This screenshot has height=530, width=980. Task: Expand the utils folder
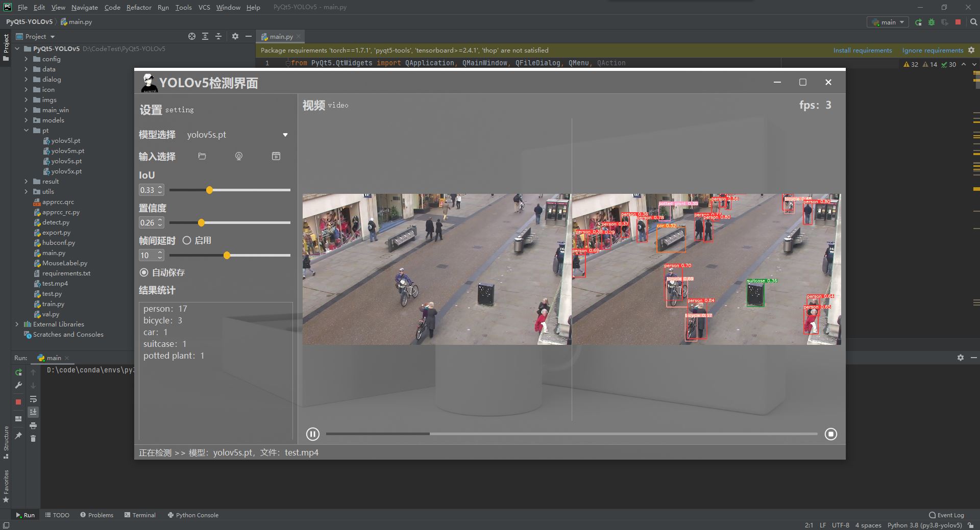(26, 192)
